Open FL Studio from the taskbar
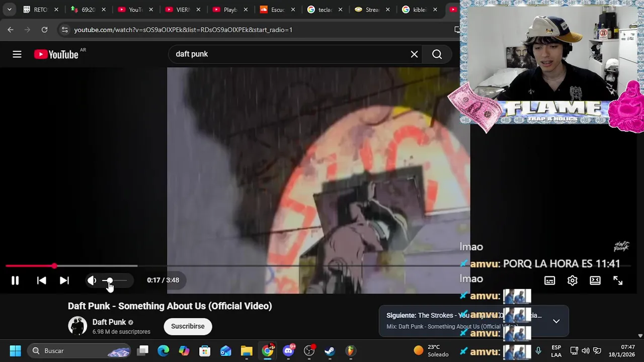The image size is (644, 362). pos(351,351)
